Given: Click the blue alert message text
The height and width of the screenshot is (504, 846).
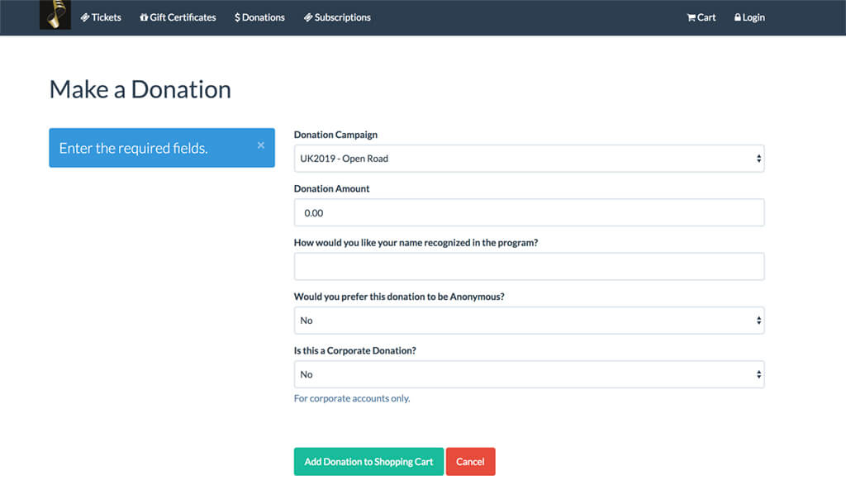Looking at the screenshot, I should [x=133, y=149].
